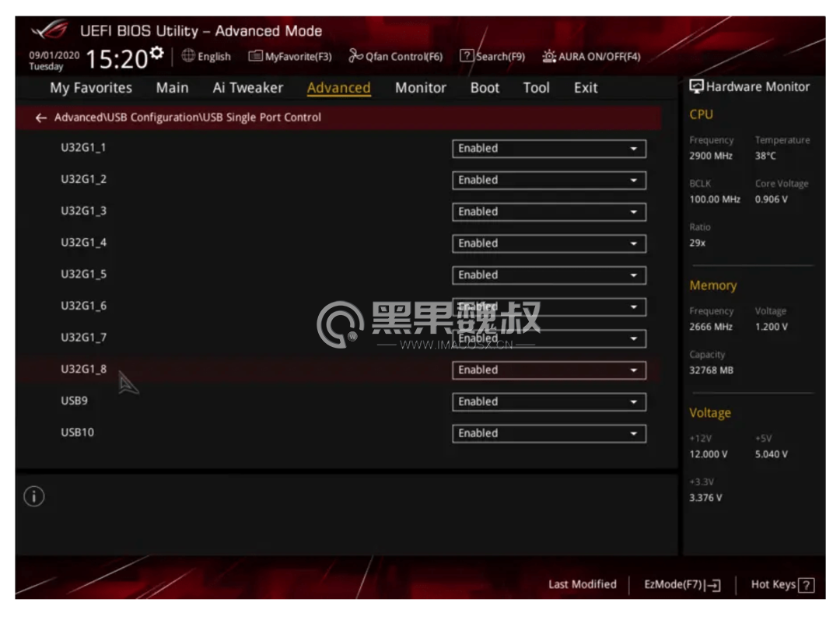Click the Last Modified button
840x634 pixels.
(583, 585)
